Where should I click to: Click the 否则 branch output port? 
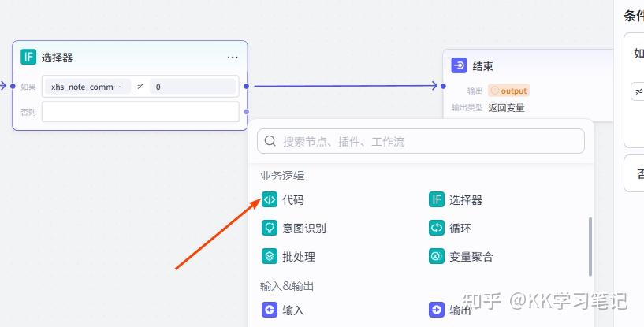246,112
